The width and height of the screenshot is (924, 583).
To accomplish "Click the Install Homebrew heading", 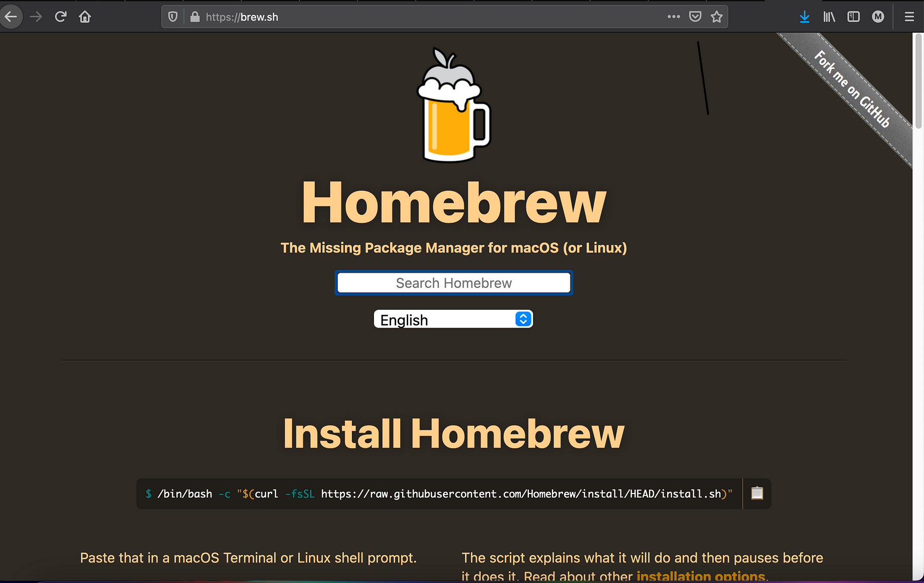I will tap(454, 433).
